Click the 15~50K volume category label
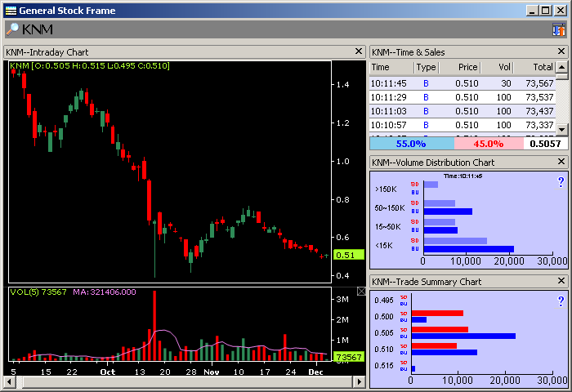This screenshot has height=392, width=572. coord(388,227)
